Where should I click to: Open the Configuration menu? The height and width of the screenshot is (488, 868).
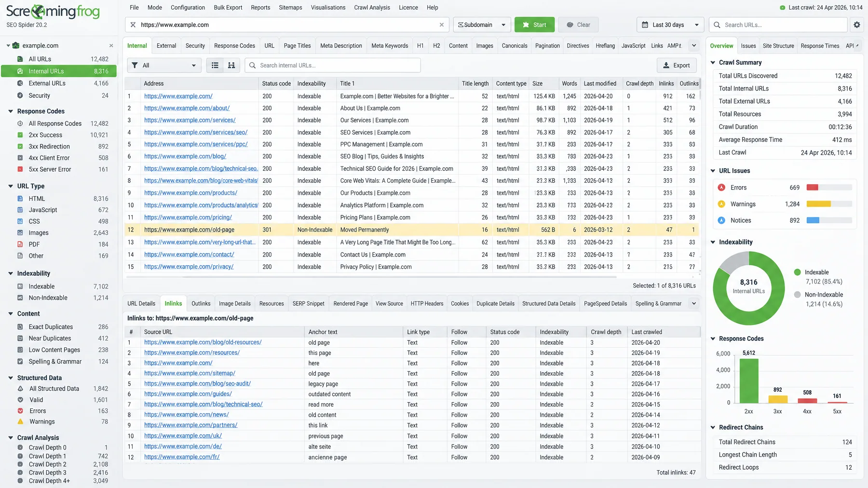pyautogui.click(x=188, y=7)
